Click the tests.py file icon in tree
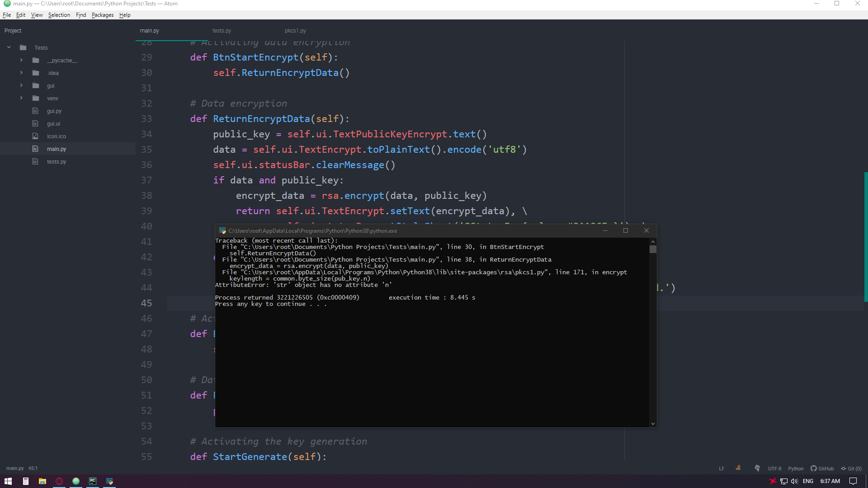 (x=35, y=161)
